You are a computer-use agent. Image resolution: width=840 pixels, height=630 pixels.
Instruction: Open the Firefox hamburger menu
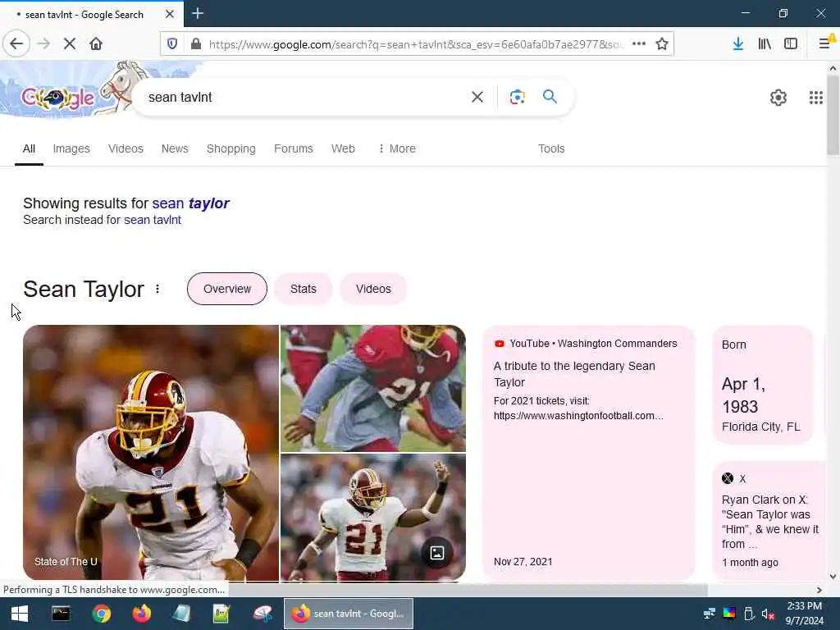[825, 44]
